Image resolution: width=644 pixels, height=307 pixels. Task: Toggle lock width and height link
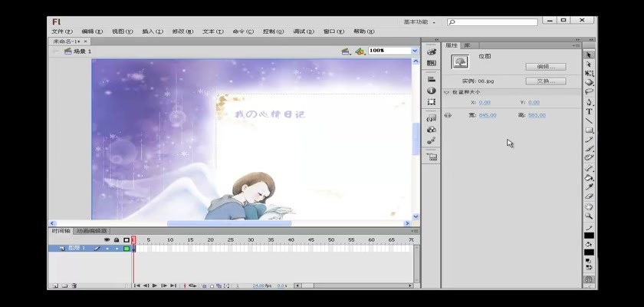(x=448, y=115)
